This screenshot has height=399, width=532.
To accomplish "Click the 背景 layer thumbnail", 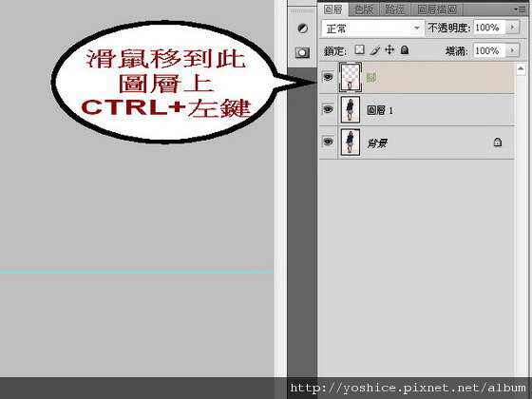I will click(x=351, y=142).
